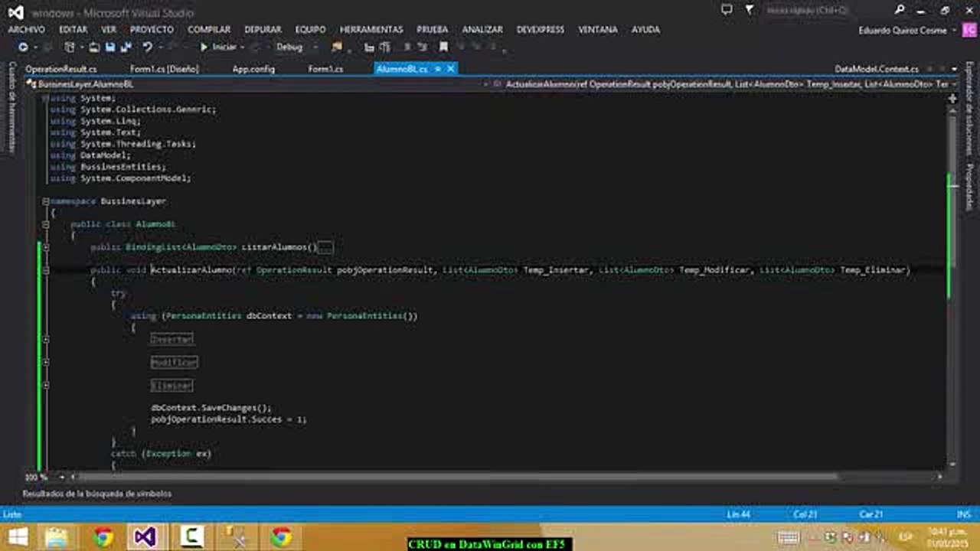Screen dimensions: 980x551
Task: Click the Undo toolbar icon
Action: coord(147,47)
